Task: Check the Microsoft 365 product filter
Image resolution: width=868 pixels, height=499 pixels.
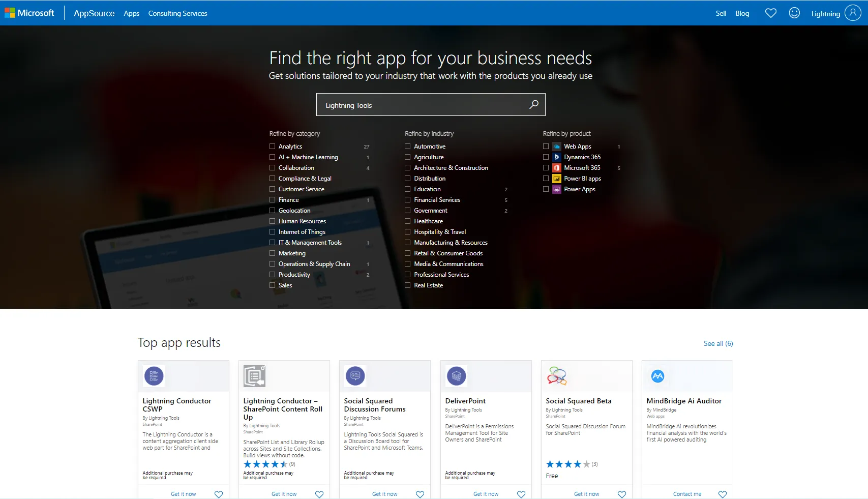Action: coord(545,167)
